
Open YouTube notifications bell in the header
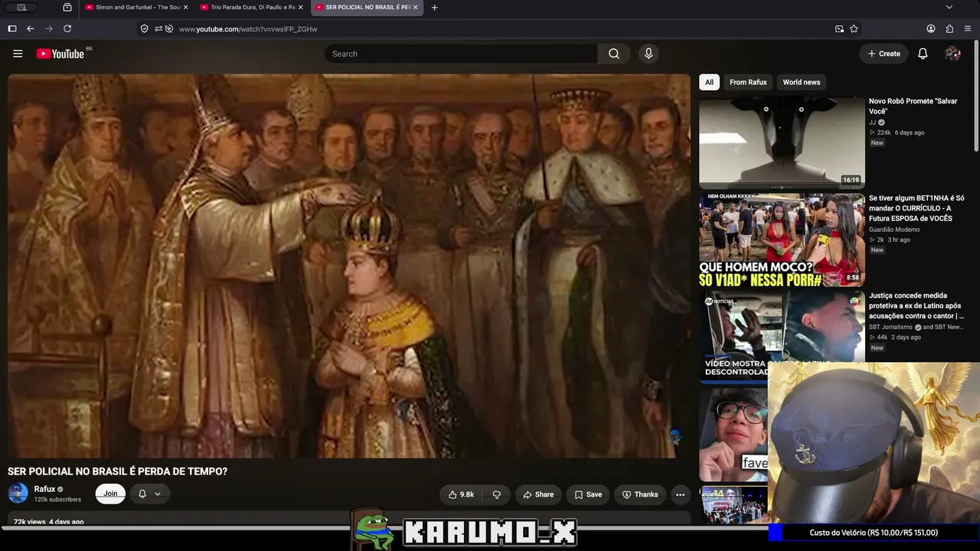click(x=923, y=54)
